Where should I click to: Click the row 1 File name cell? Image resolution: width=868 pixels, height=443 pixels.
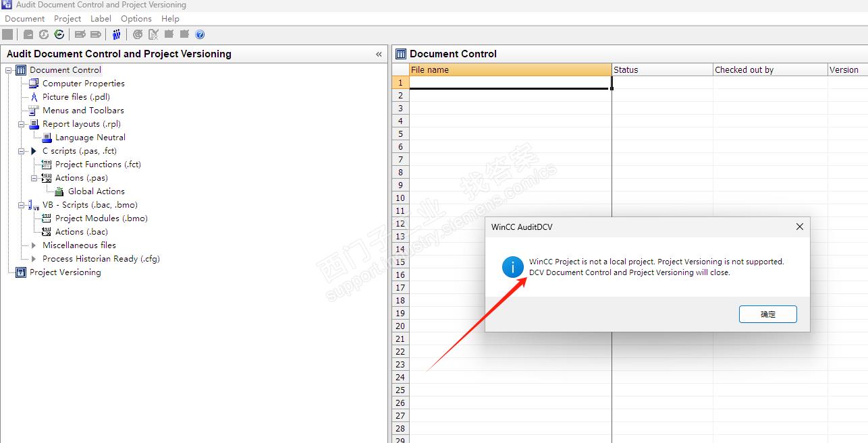click(x=510, y=82)
